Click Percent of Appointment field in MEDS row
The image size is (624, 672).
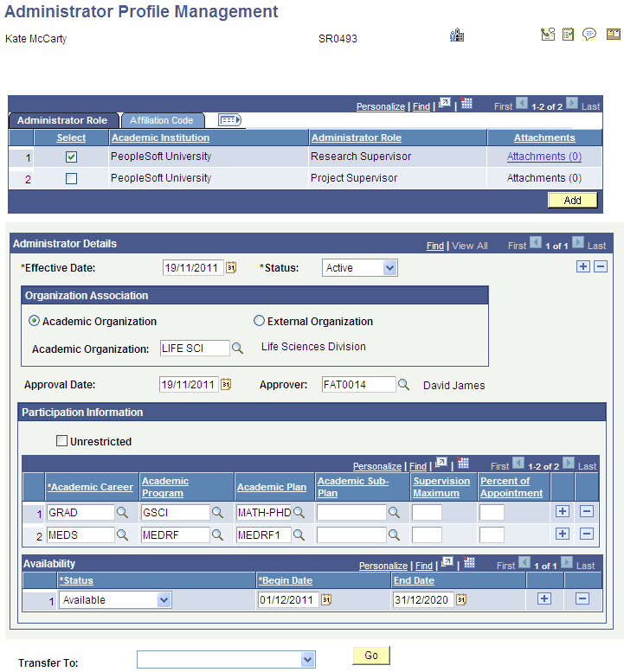coord(492,534)
